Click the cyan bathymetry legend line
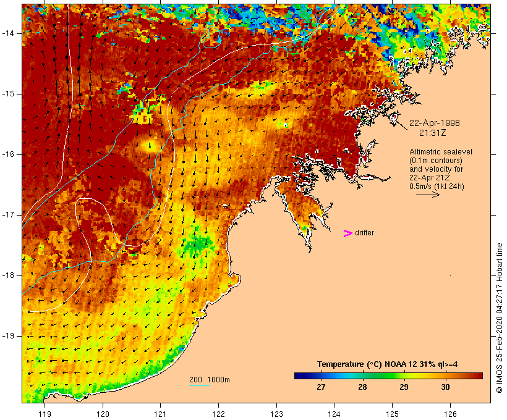The image size is (507, 420). (x=200, y=385)
